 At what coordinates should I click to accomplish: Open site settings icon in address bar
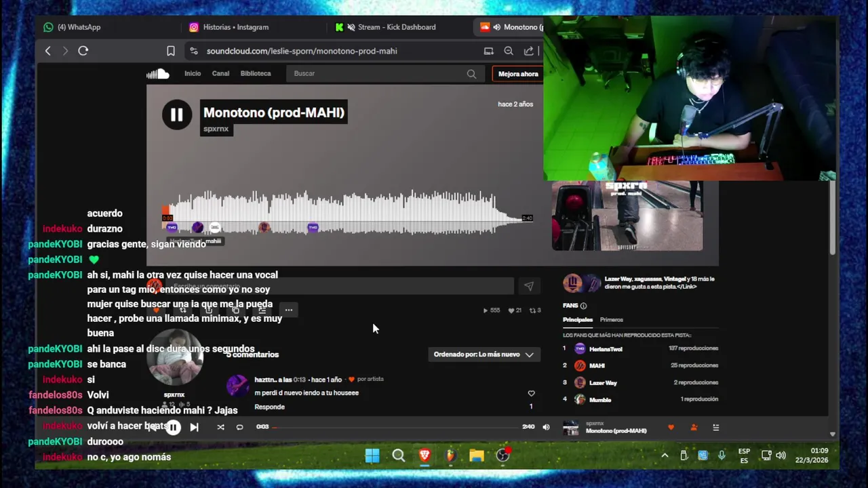[193, 51]
